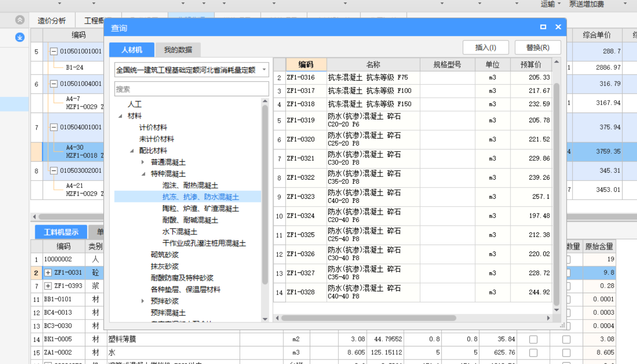Open the 定额 library dropdown
The width and height of the screenshot is (637, 364).
pyautogui.click(x=264, y=70)
